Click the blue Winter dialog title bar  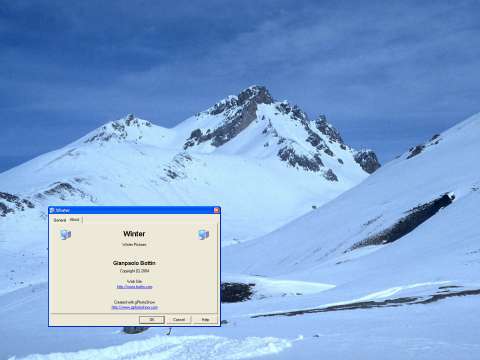pos(134,210)
